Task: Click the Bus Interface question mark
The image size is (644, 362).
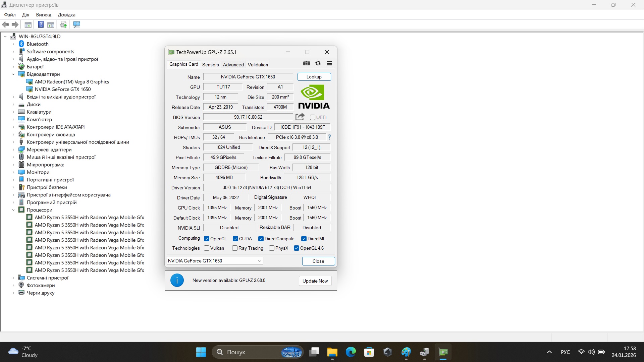Action: click(329, 137)
